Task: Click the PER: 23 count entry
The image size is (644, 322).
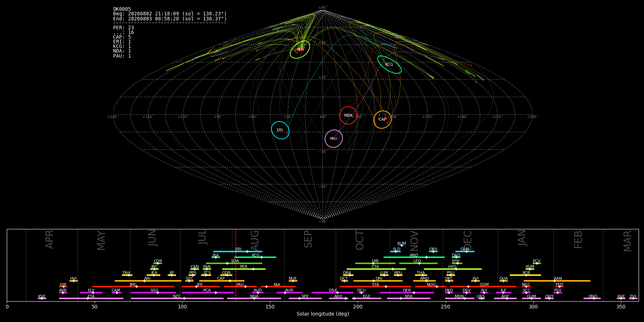Action: coord(123,28)
